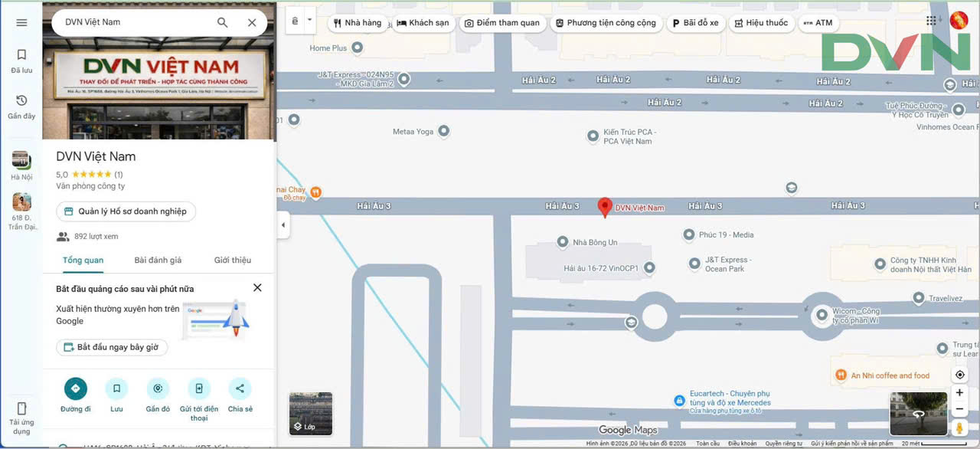Click An Nhi coffee and food marker

[x=841, y=375]
